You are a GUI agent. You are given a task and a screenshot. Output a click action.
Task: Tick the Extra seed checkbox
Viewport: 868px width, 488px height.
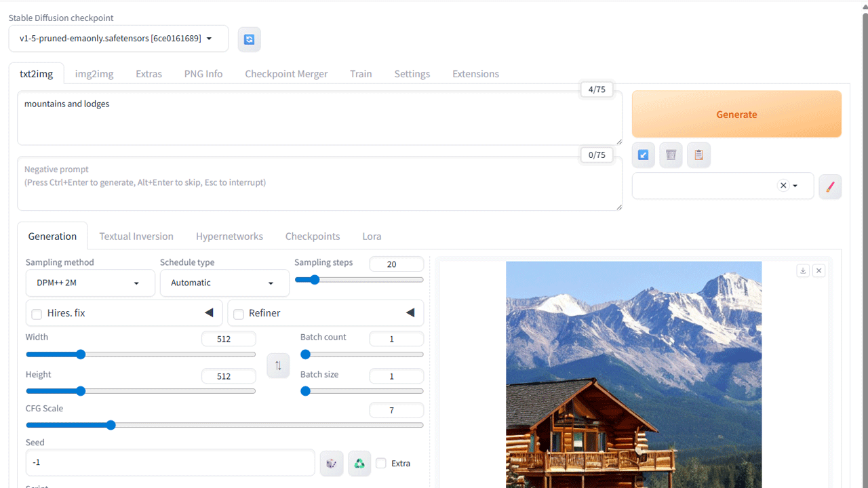[x=381, y=464]
